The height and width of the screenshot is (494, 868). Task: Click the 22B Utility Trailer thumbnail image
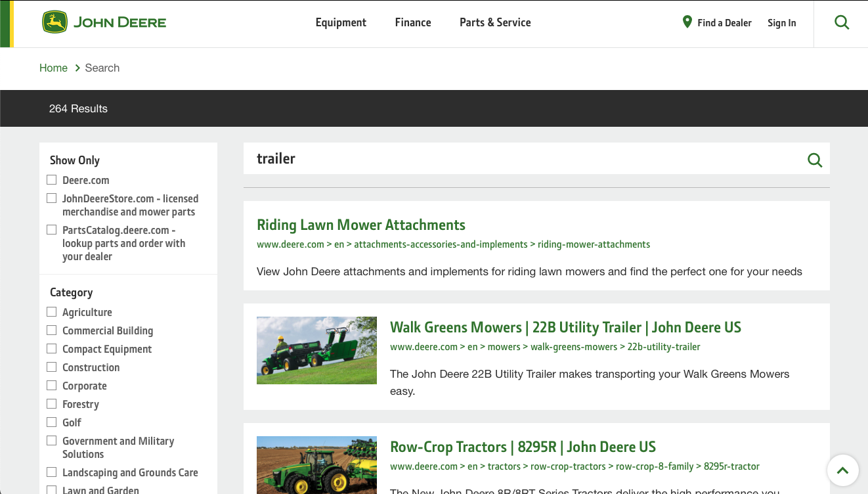point(316,351)
